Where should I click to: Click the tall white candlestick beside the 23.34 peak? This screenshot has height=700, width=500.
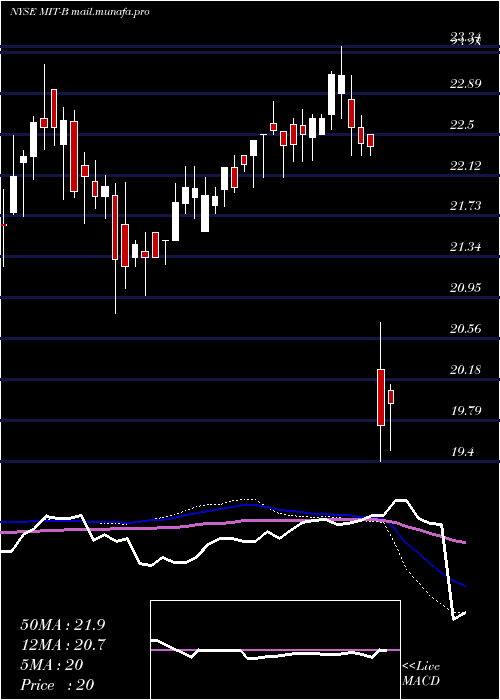click(332, 95)
